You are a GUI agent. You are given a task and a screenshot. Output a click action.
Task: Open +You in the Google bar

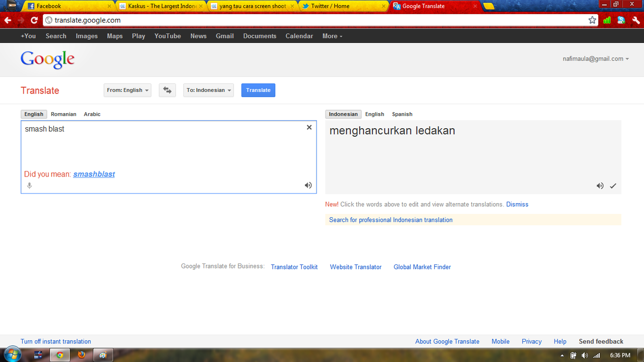click(28, 36)
